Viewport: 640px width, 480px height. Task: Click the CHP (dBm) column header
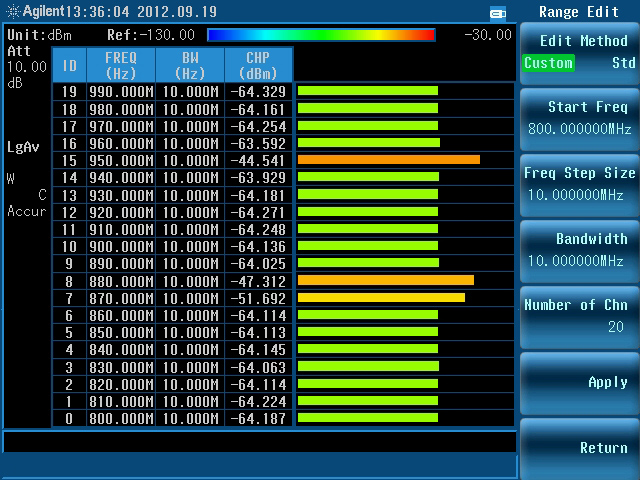click(257, 65)
